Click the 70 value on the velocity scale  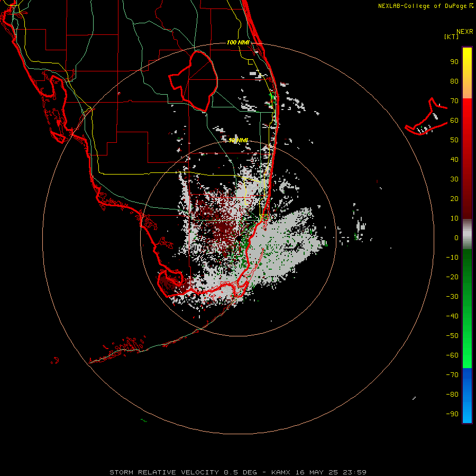point(454,101)
